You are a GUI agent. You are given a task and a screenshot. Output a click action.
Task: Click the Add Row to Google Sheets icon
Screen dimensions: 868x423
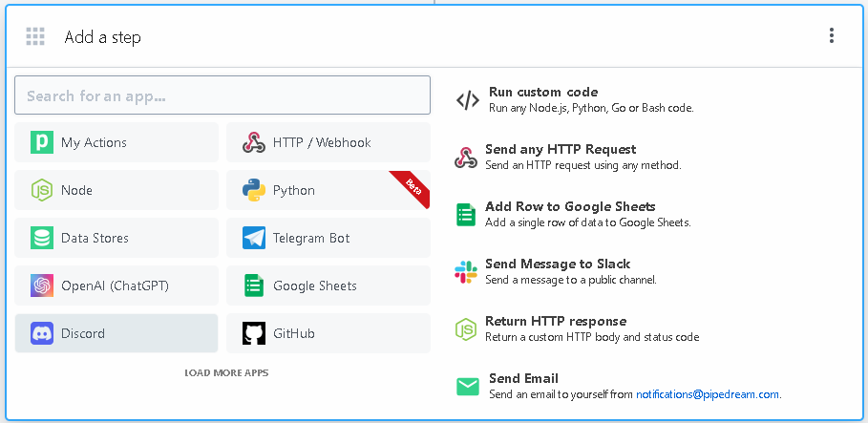tap(466, 215)
